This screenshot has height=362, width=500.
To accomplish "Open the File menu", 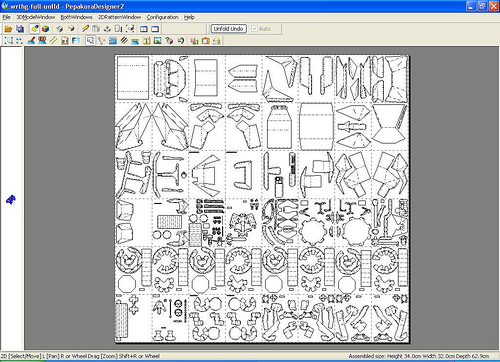I will tap(6, 17).
